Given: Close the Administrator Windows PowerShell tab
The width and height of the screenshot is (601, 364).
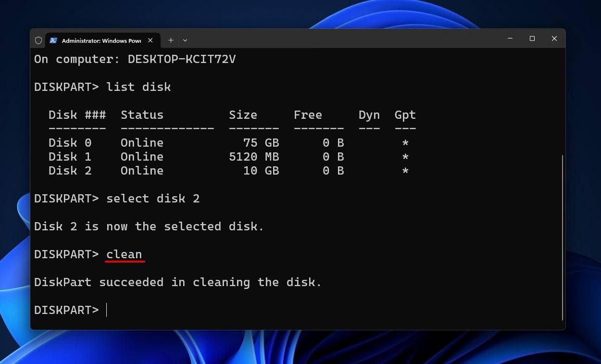Looking at the screenshot, I should click(150, 40).
